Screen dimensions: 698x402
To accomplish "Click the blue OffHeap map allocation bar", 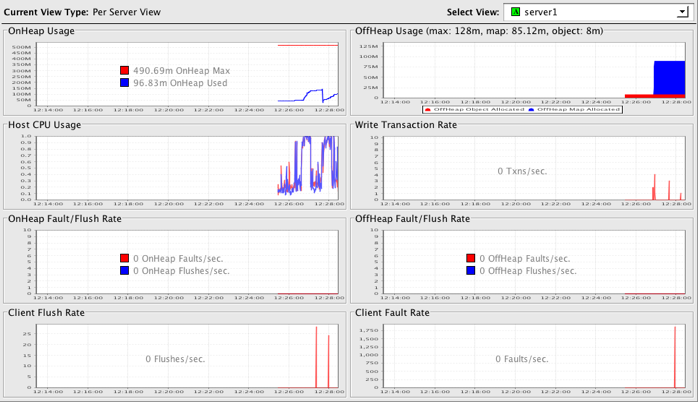I will click(x=669, y=77).
